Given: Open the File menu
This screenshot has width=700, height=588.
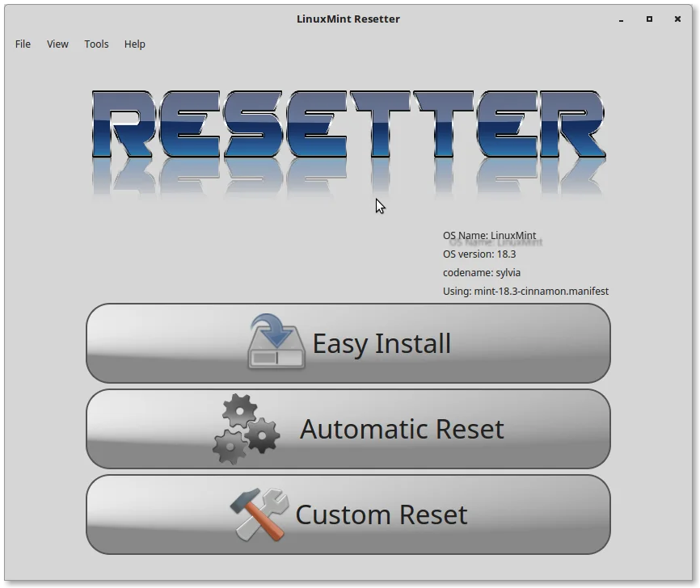Looking at the screenshot, I should 23,44.
